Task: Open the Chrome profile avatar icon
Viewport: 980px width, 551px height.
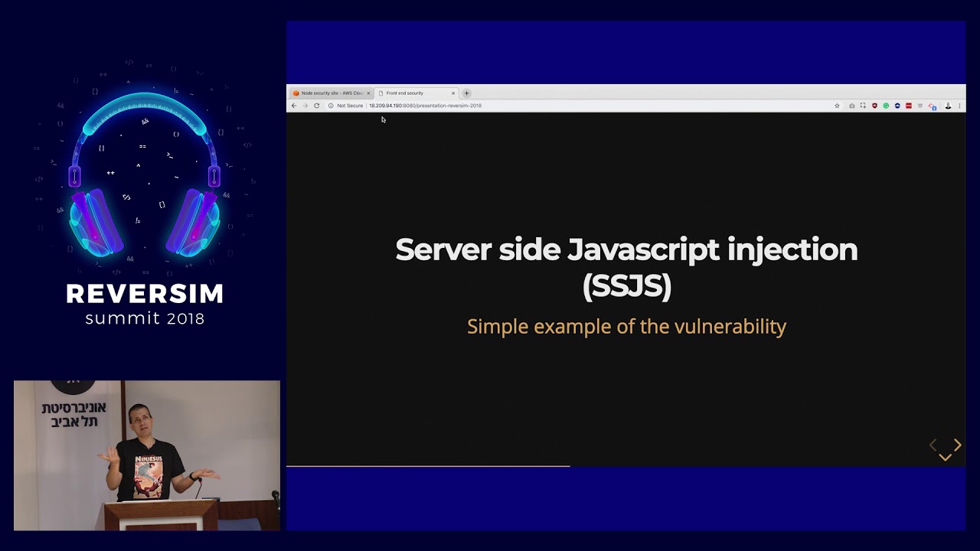Action: tap(948, 106)
